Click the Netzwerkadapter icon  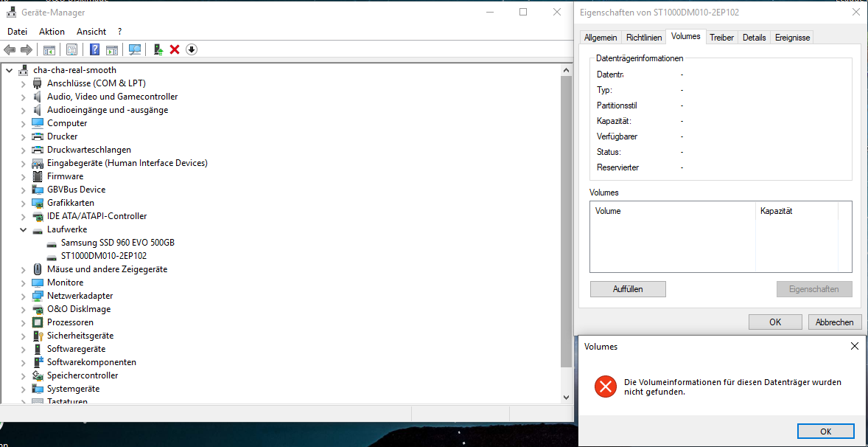coord(38,296)
